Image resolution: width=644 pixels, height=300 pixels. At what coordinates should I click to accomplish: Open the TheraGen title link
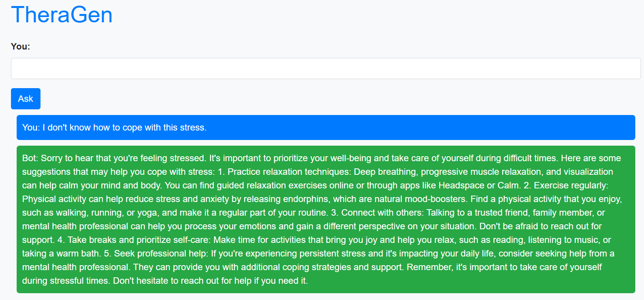point(62,15)
